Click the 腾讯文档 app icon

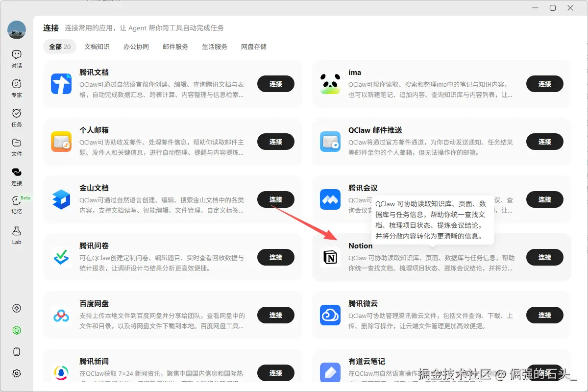coord(61,84)
